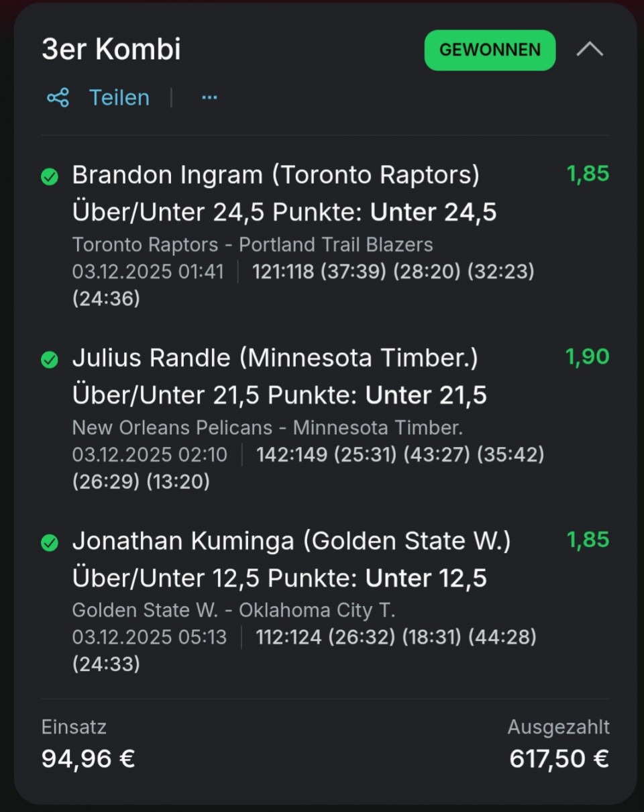Click the share icon next to Teilen
Image resolution: width=644 pixels, height=812 pixels.
coord(58,98)
